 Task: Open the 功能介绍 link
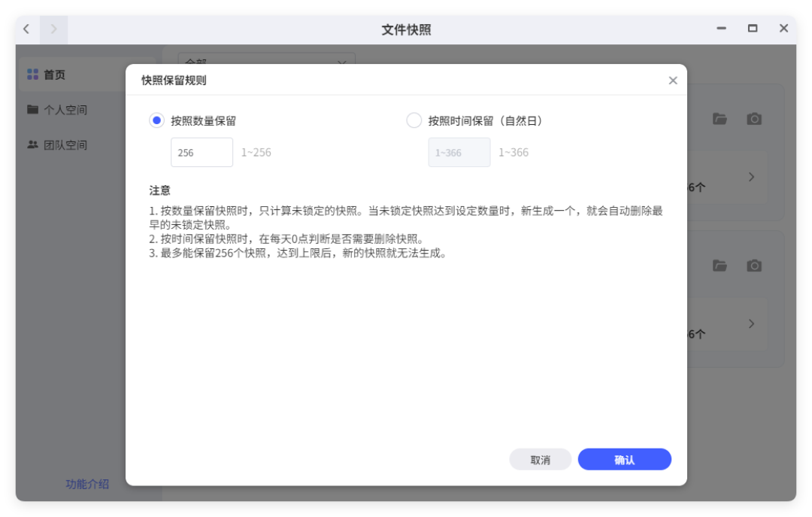pos(87,484)
